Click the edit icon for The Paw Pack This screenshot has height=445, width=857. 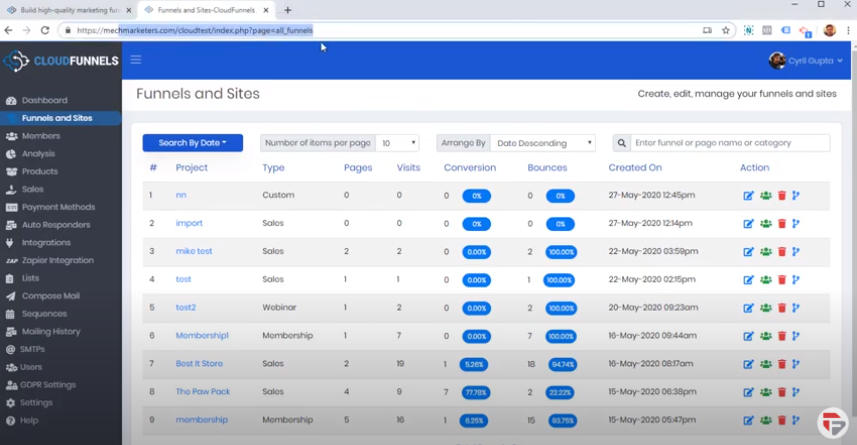coord(749,392)
